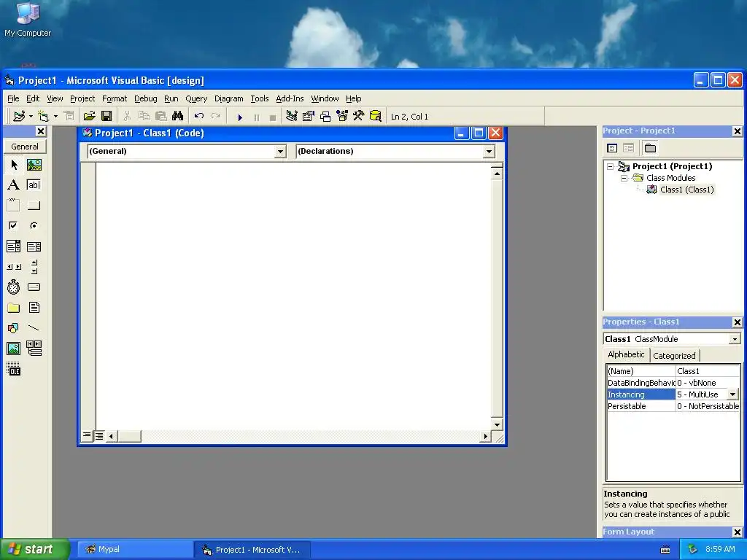Screen dimensions: 747x560
Task: Select the HScrollBar tool
Action: click(x=13, y=267)
